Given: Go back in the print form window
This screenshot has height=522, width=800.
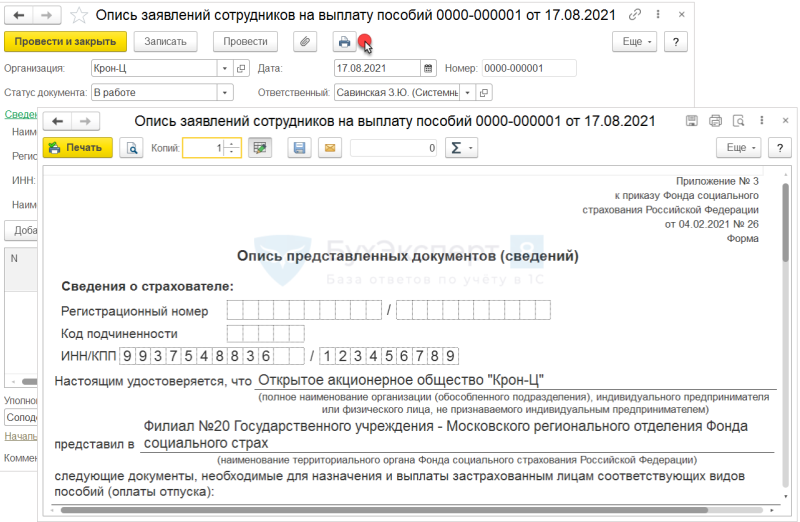Looking at the screenshot, I should click(x=58, y=121).
